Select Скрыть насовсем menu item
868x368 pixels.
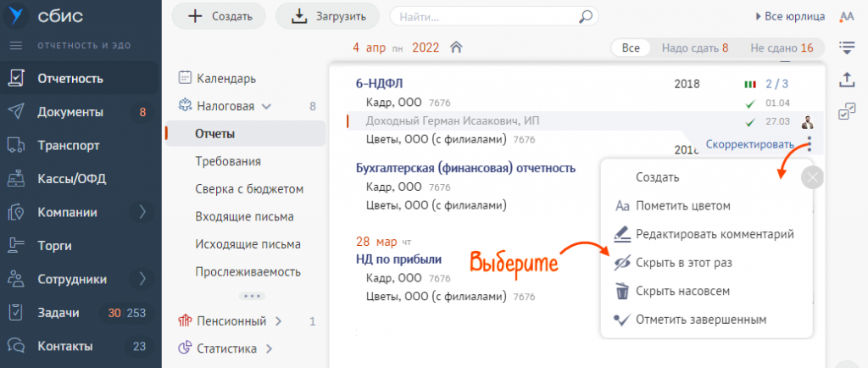tap(706, 291)
